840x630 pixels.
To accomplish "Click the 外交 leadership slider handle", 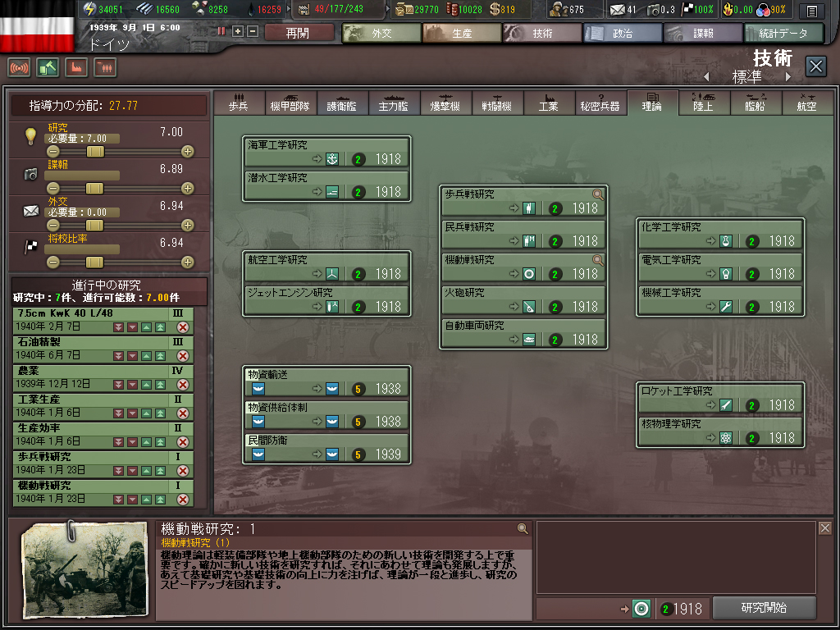I will pos(95,225).
